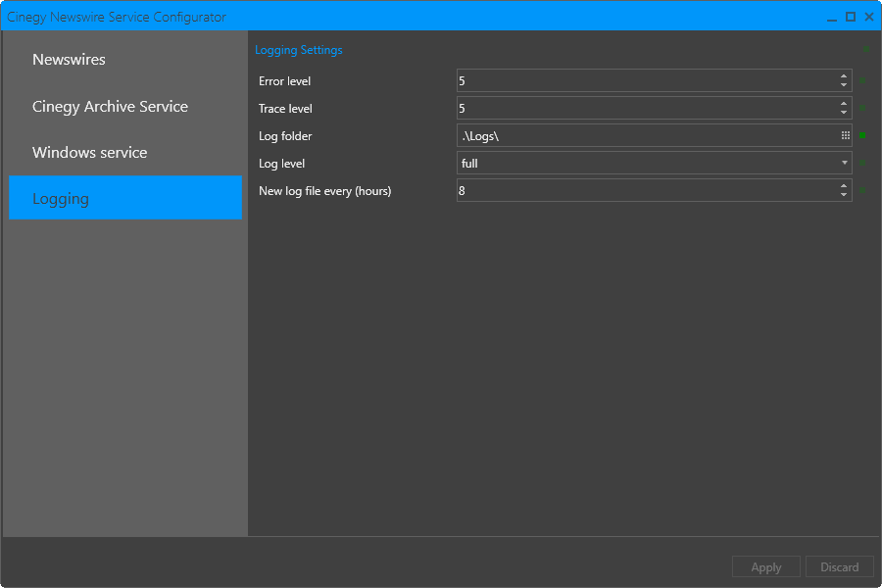Click the green indicator beside Log folder
Screen dimensions: 882x588
click(x=862, y=135)
